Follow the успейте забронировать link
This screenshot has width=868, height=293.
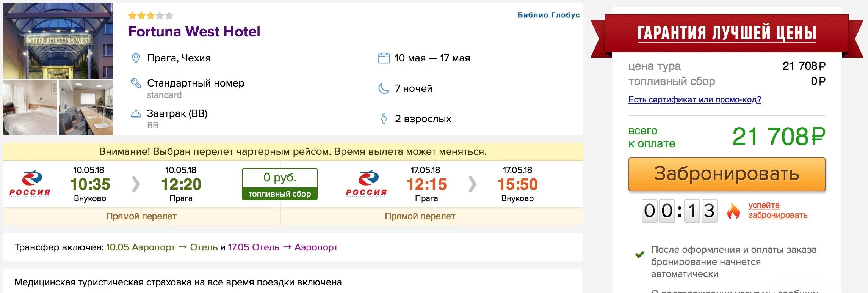[x=777, y=210]
